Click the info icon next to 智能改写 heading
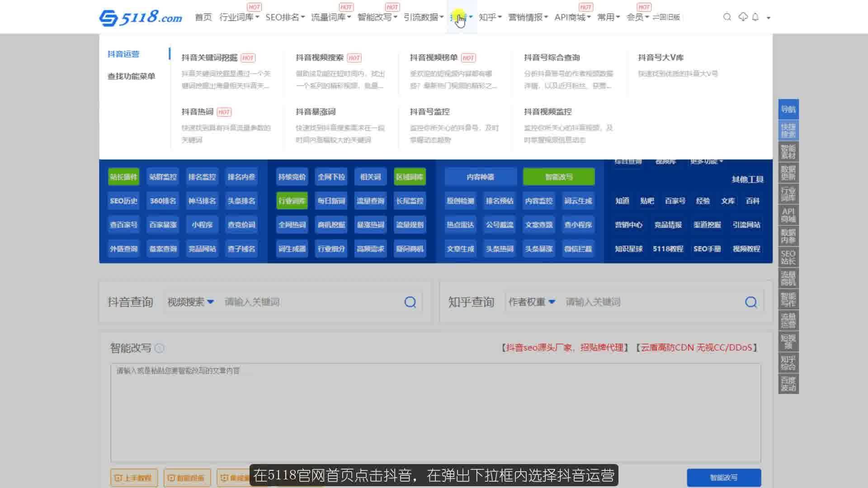The width and height of the screenshot is (868, 488). (159, 348)
